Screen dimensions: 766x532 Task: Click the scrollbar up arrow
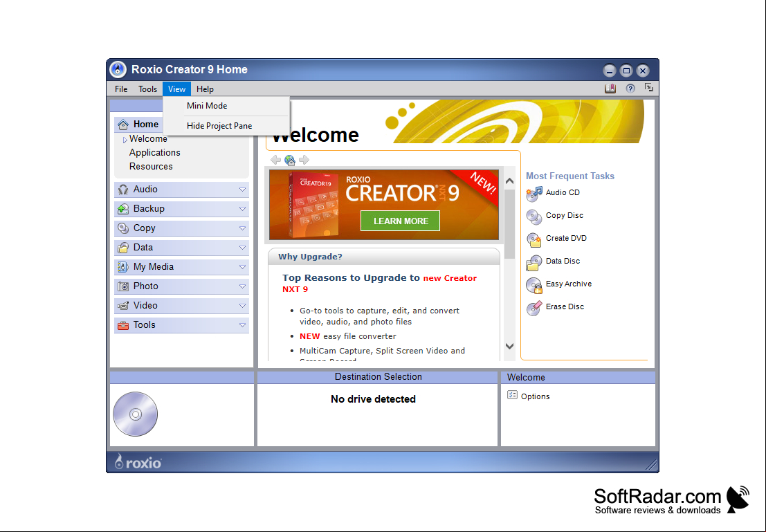point(509,181)
